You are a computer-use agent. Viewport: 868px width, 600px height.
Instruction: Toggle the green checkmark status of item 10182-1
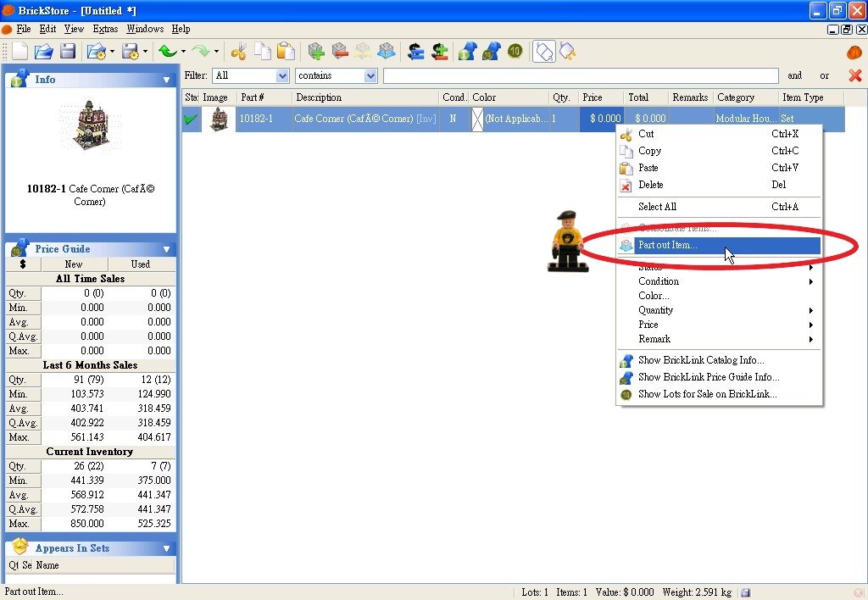191,119
